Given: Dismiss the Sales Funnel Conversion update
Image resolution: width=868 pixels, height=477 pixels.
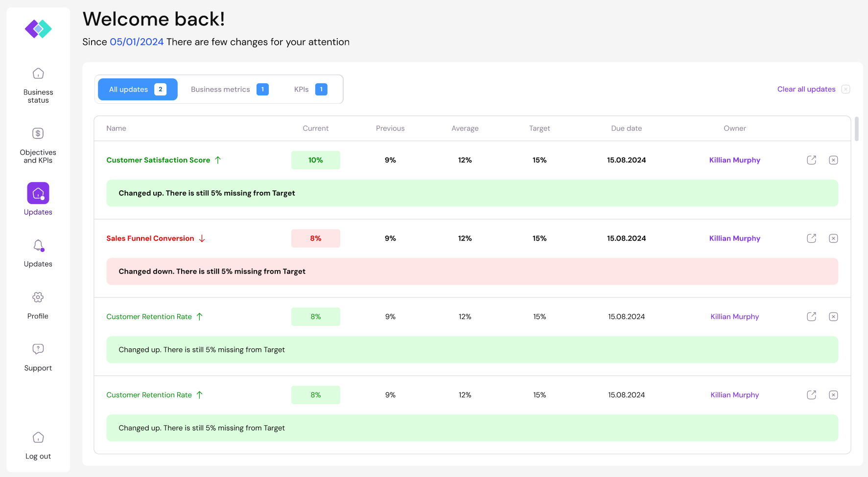Looking at the screenshot, I should click(833, 238).
